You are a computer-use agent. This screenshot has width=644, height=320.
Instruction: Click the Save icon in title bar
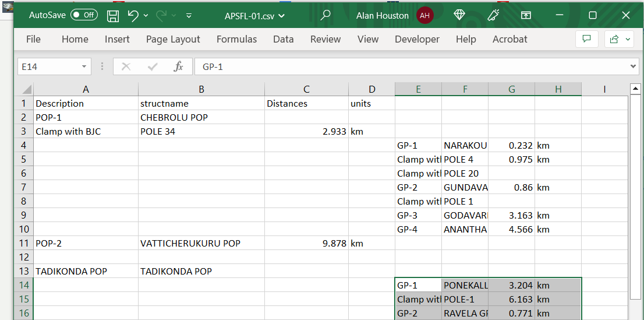click(113, 16)
